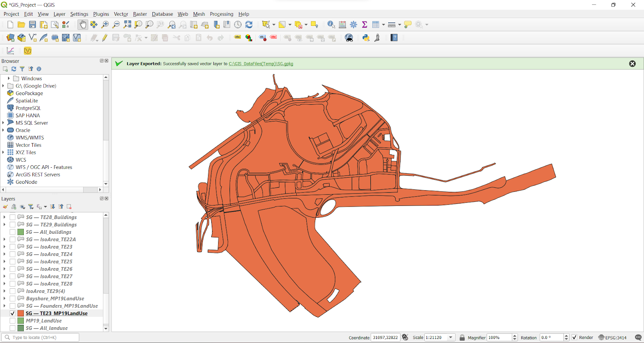Screen dimensions: 644x343
Task: Click the Zoom Full extent icon
Action: [127, 25]
